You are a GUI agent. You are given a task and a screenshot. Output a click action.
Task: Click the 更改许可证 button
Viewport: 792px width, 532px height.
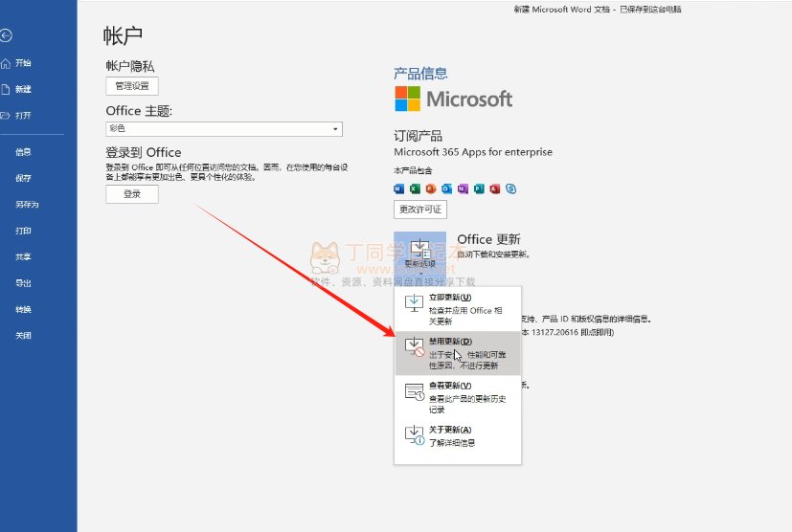[x=420, y=210]
